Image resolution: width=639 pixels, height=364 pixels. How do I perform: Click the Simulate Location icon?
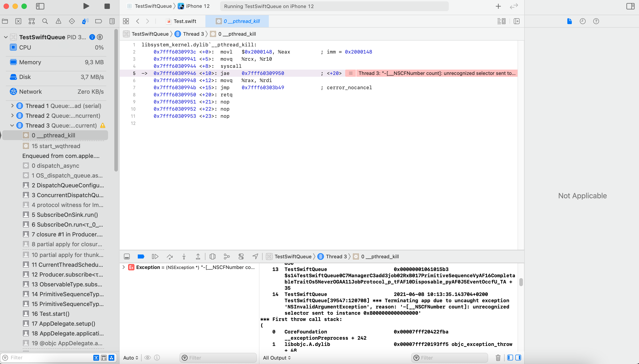click(255, 256)
